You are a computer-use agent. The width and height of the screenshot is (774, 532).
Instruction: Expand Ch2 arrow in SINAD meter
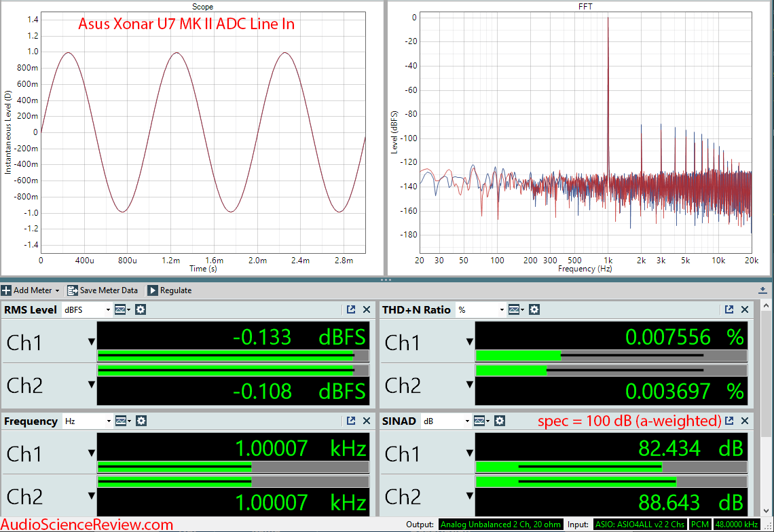point(469,495)
